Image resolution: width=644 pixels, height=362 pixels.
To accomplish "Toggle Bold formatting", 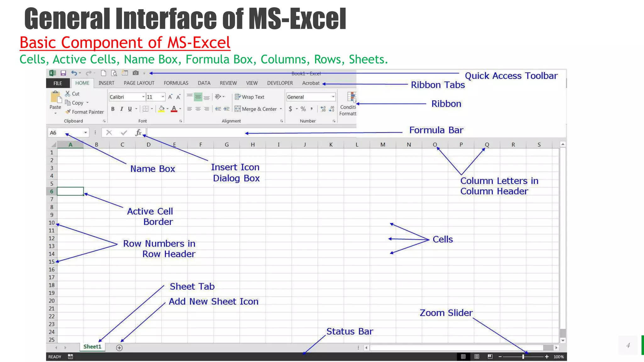I will click(x=113, y=109).
